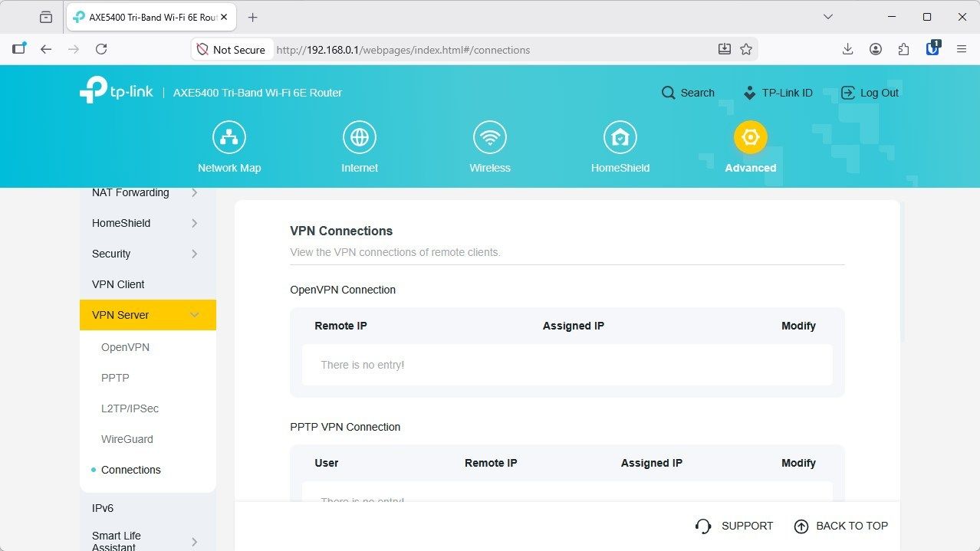Click the Search magnifier icon
The width and height of the screenshot is (980, 551).
click(669, 93)
